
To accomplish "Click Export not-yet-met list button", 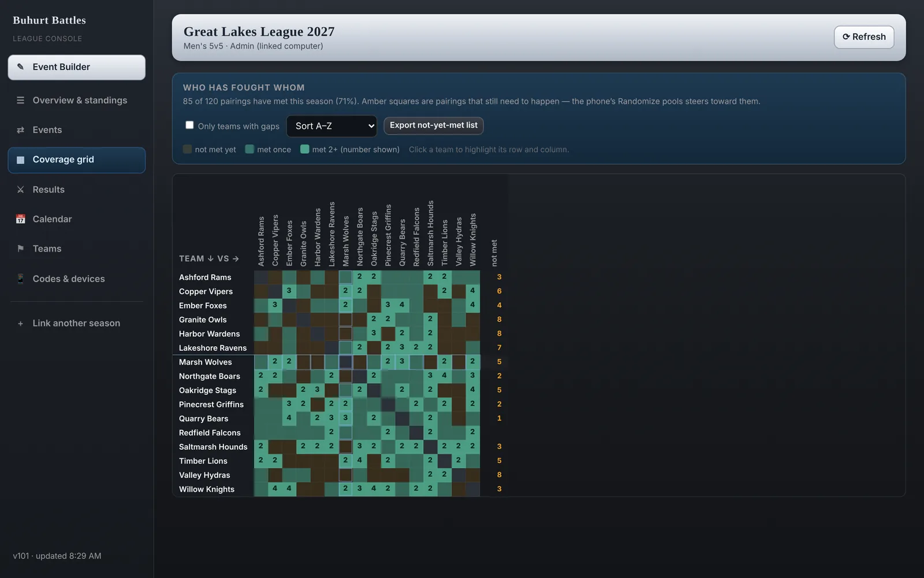I will 434,125.
